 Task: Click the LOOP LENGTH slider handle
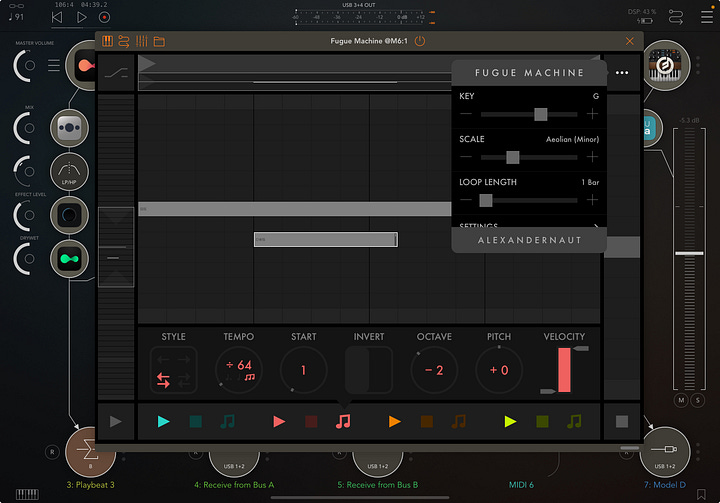point(486,200)
